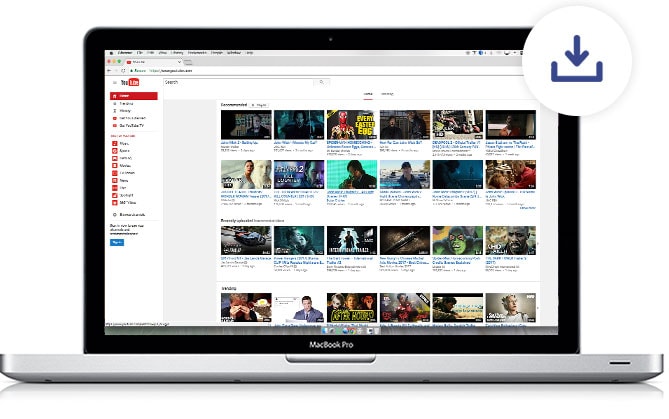Select the Home item in the sidebar
669x419 pixels.
click(134, 96)
